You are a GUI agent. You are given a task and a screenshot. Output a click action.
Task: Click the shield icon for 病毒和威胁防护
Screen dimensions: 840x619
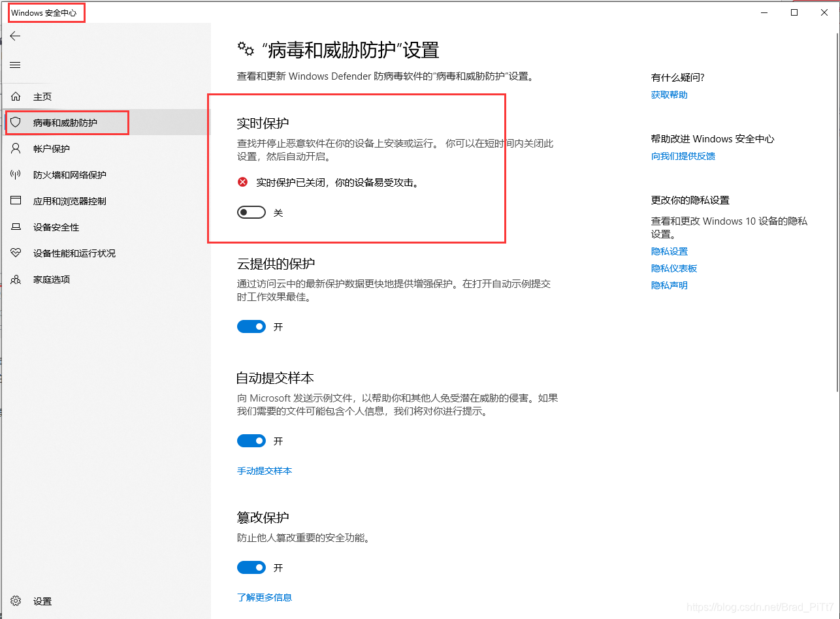(16, 122)
